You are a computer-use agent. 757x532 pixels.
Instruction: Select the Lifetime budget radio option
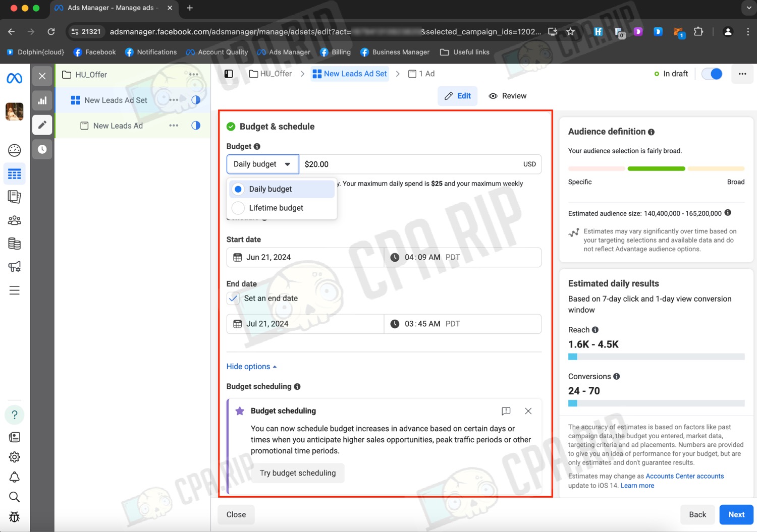238,208
